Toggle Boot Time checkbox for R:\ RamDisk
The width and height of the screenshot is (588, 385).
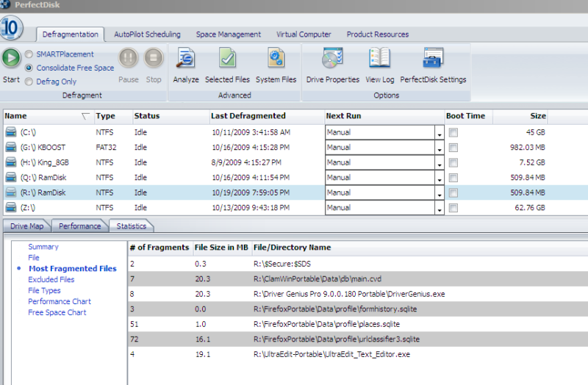[x=453, y=192]
